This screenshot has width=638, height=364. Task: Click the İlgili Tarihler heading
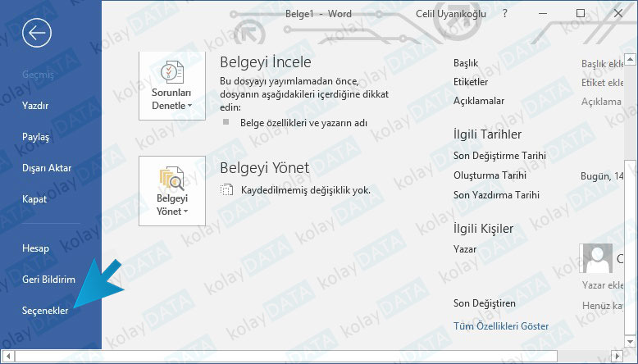pos(487,134)
